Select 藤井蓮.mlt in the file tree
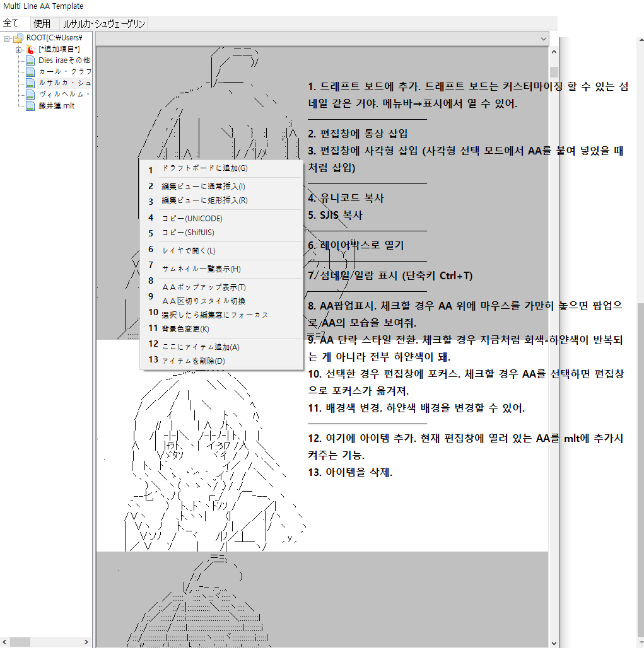This screenshot has height=648, width=644. click(x=56, y=106)
